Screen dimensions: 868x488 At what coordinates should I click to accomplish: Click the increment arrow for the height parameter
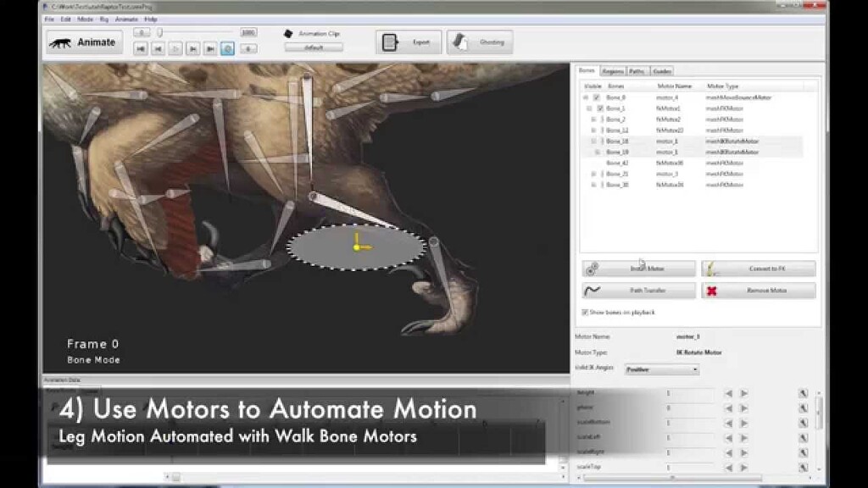click(x=743, y=391)
